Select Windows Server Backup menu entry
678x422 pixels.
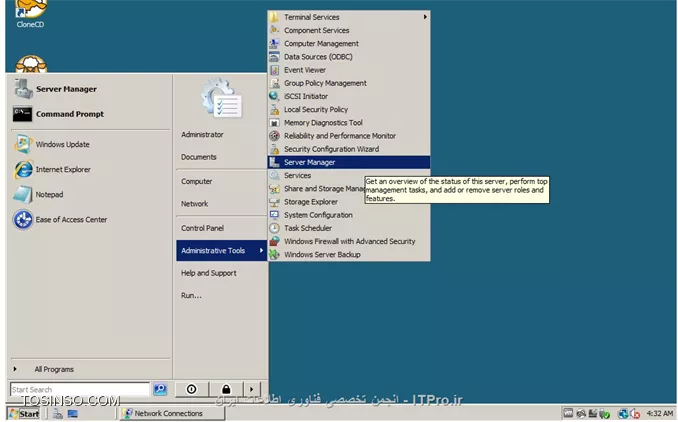349,255
